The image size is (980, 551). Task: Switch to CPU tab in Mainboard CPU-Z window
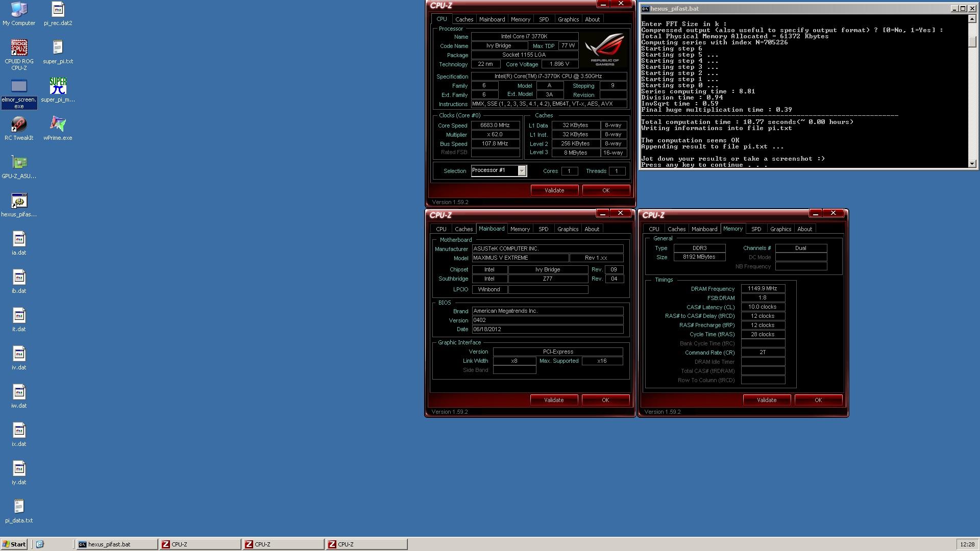(x=441, y=229)
